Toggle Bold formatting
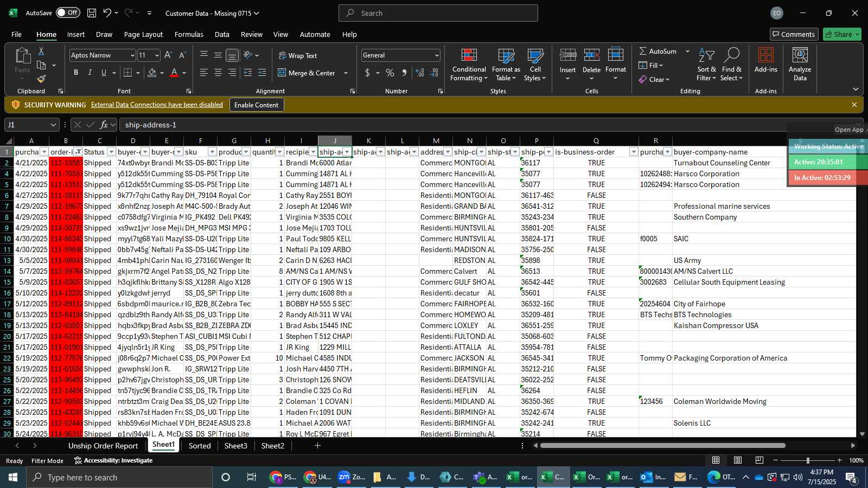The width and height of the screenshot is (868, 488). (x=76, y=73)
